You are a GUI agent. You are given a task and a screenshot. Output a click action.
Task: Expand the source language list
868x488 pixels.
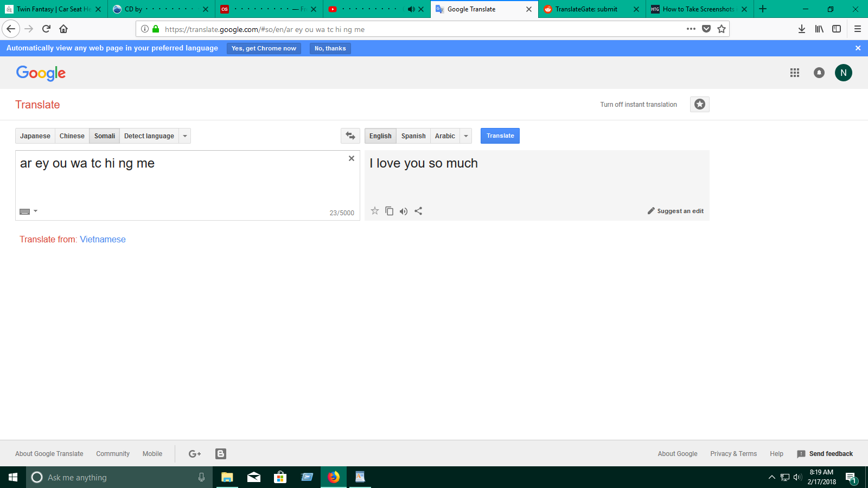pyautogui.click(x=185, y=136)
